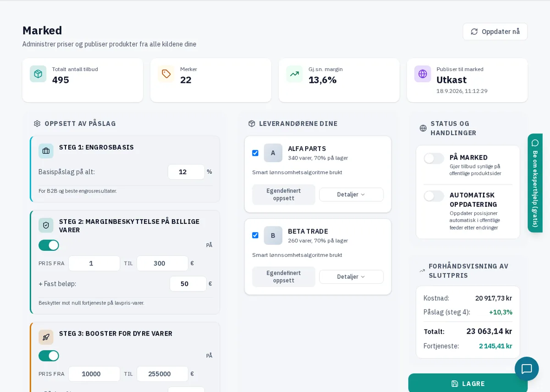Click the shield icon for Steg 2 Marginbeskyttelse

46,225
